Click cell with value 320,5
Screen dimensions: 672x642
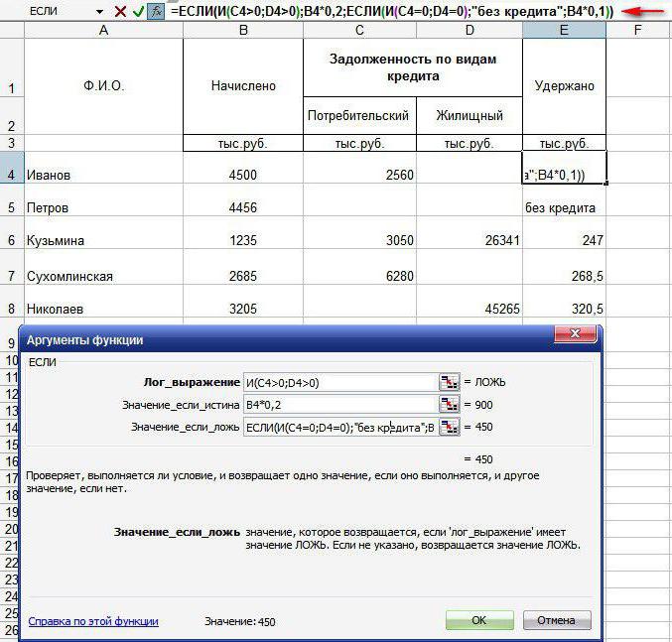(x=564, y=301)
